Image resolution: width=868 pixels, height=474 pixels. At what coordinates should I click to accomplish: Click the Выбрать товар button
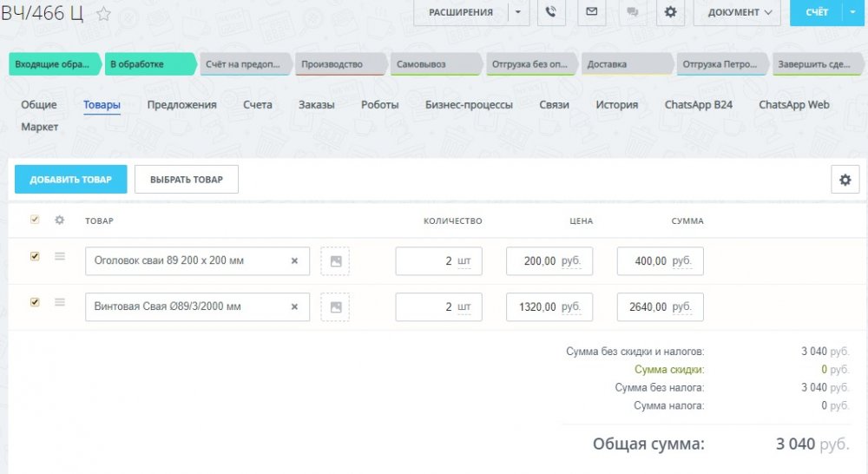186,180
